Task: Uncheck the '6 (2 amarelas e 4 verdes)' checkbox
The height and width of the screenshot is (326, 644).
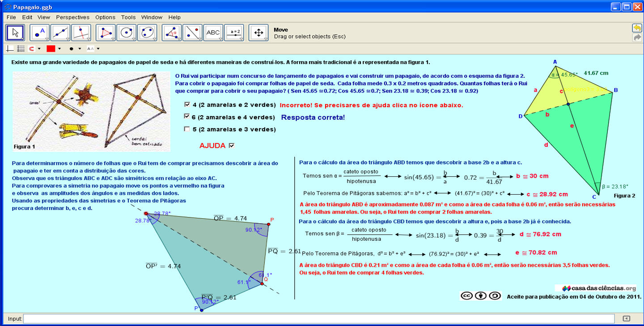Action: pyautogui.click(x=187, y=117)
